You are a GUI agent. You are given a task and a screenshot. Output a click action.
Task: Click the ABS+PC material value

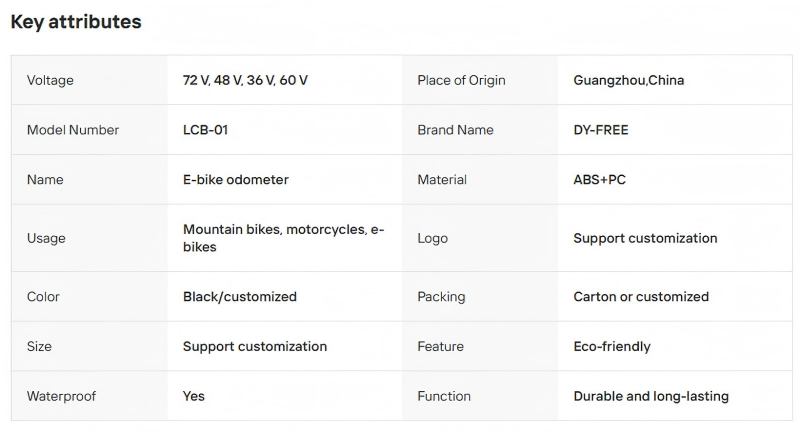click(x=600, y=180)
